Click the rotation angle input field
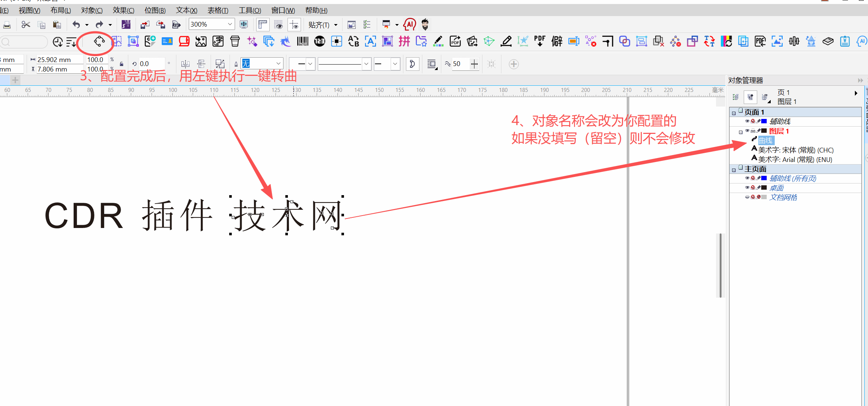Image resolution: width=868 pixels, height=406 pixels. tap(151, 64)
